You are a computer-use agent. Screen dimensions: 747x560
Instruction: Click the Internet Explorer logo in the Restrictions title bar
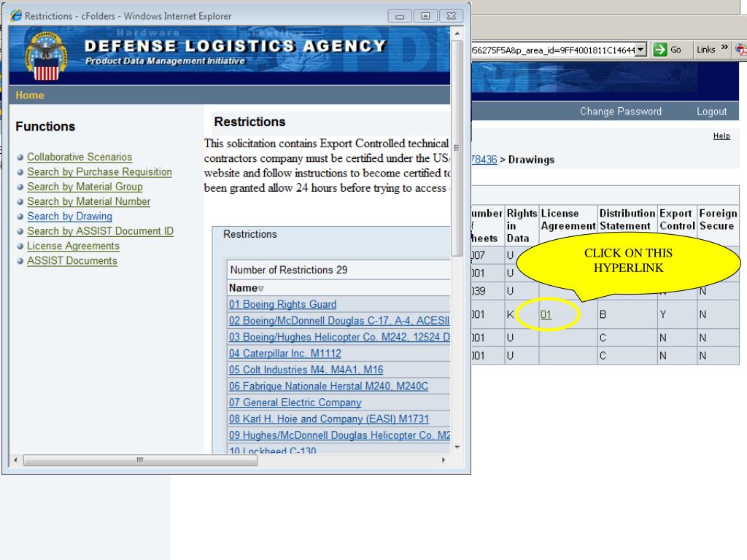pyautogui.click(x=16, y=16)
